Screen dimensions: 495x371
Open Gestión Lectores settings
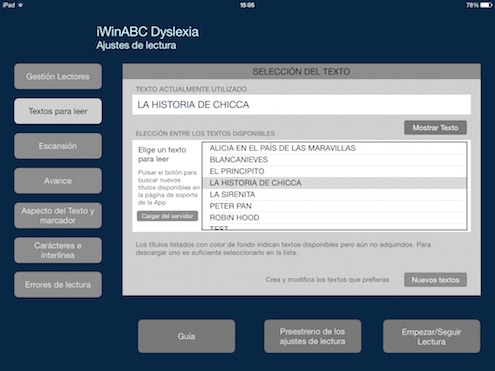pyautogui.click(x=58, y=76)
